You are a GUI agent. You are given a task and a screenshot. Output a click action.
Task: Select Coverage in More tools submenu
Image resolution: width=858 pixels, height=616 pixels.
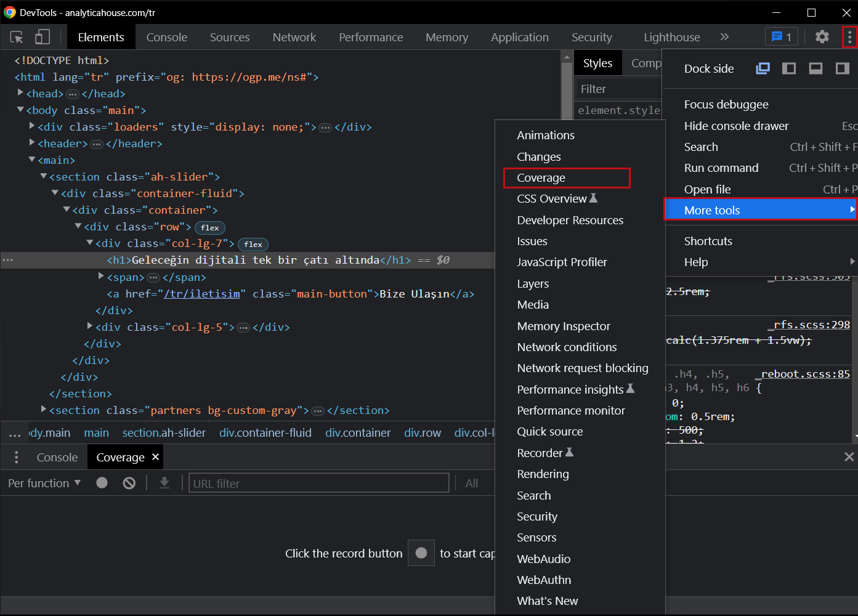pos(567,178)
